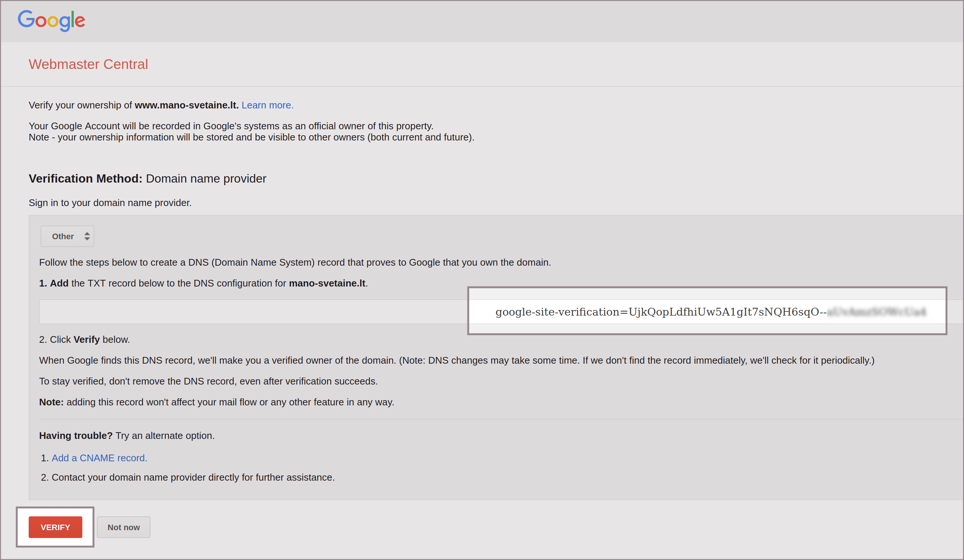Click bold mano-svetaine.lt in step 1
This screenshot has width=964, height=560.
[327, 284]
